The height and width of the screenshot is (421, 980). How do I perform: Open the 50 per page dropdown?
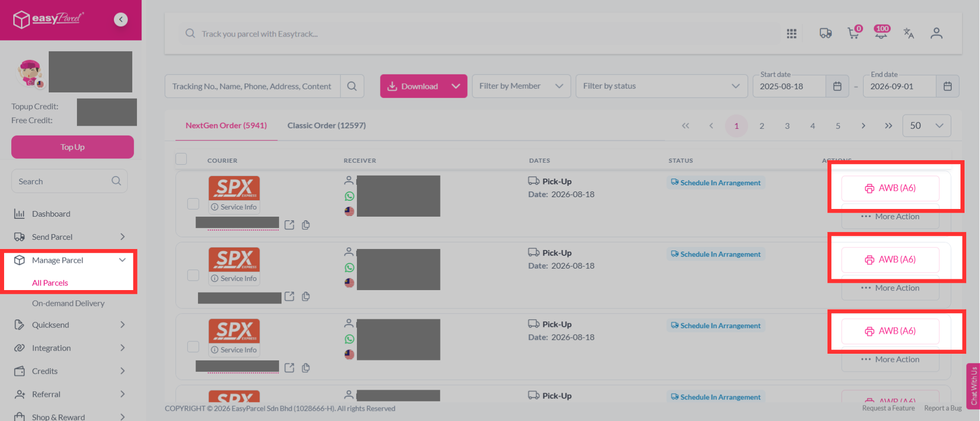coord(926,126)
